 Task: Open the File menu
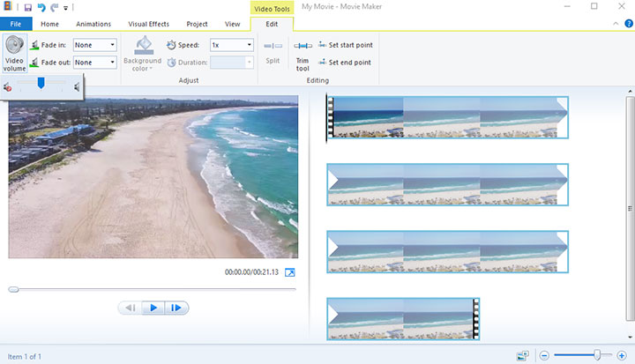15,24
